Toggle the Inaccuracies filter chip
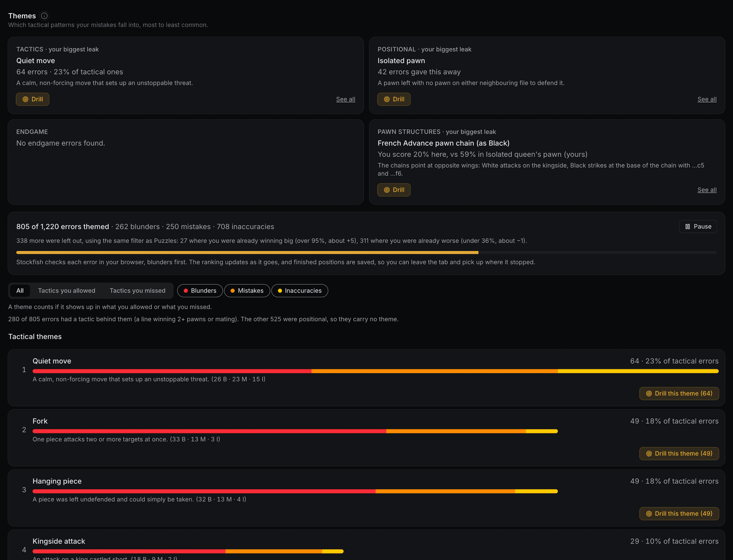Image resolution: width=733 pixels, height=560 pixels. click(300, 291)
